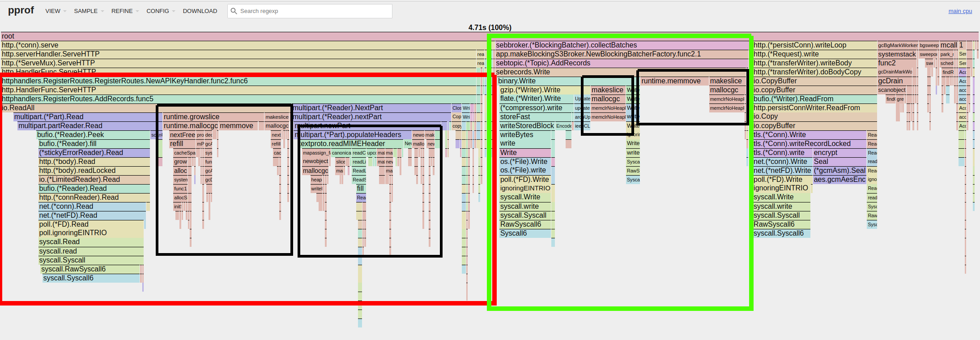Select http.(*connReader).Read frame
The height and width of the screenshot is (340, 980).
click(x=94, y=198)
